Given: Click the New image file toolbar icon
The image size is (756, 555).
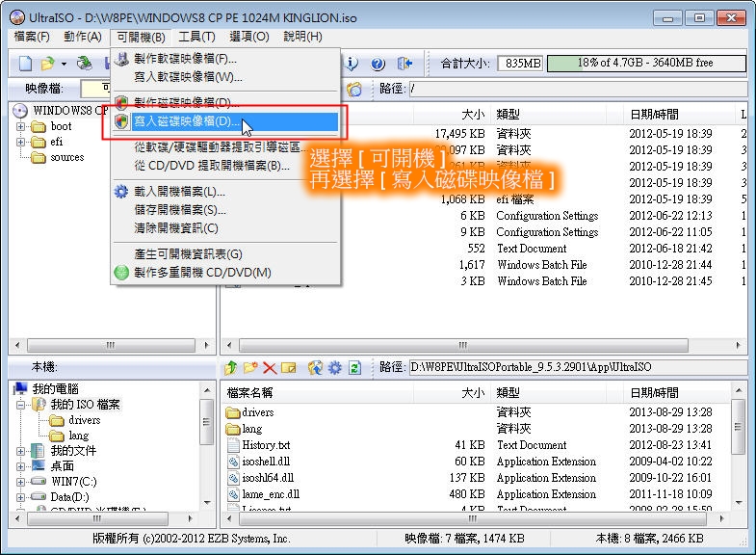Looking at the screenshot, I should (26, 64).
